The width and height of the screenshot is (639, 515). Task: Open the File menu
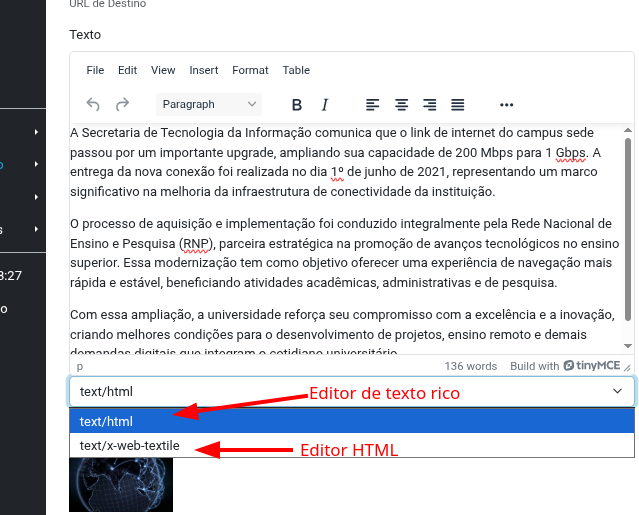point(95,70)
